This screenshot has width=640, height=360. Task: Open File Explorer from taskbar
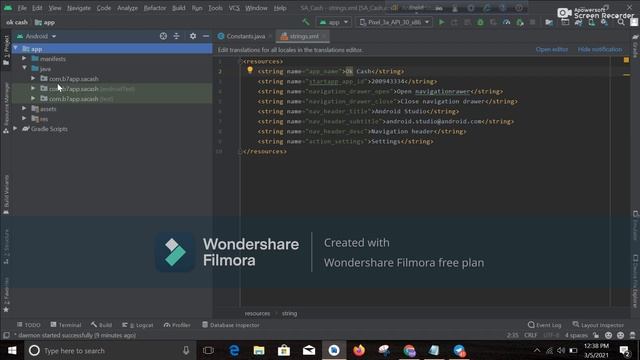(x=259, y=351)
